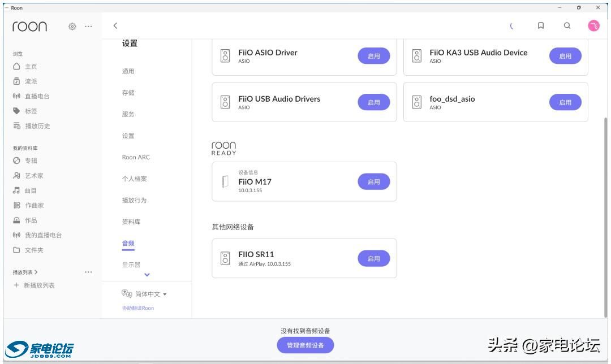Click the artist icon beside 艺术家
This screenshot has width=611, height=364.
coord(16,176)
